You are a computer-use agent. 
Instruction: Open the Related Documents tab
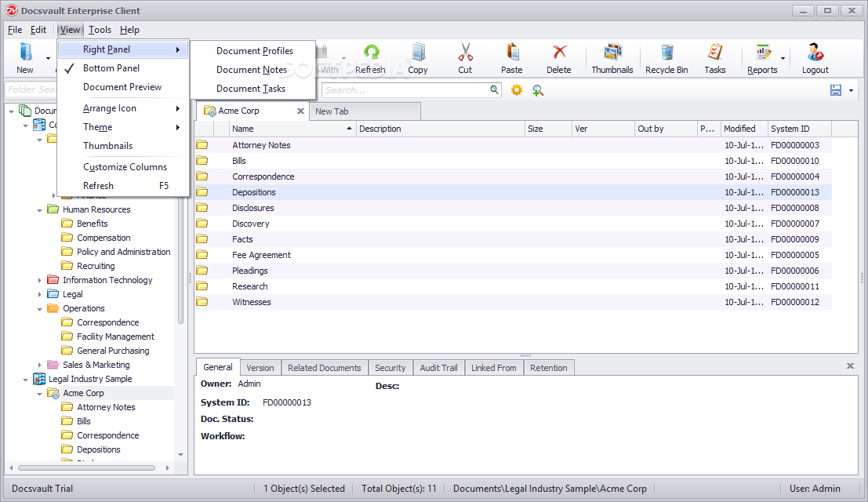click(x=324, y=368)
